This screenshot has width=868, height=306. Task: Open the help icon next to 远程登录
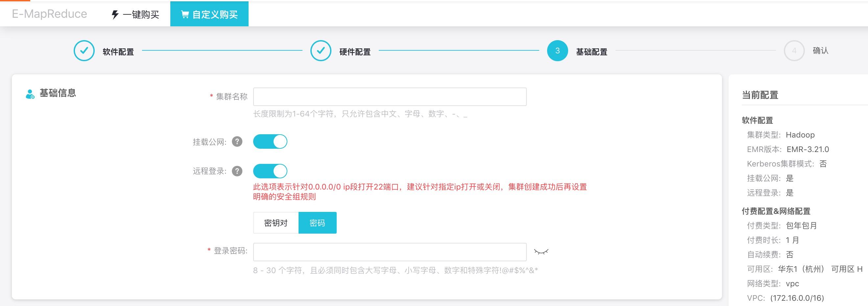[238, 171]
